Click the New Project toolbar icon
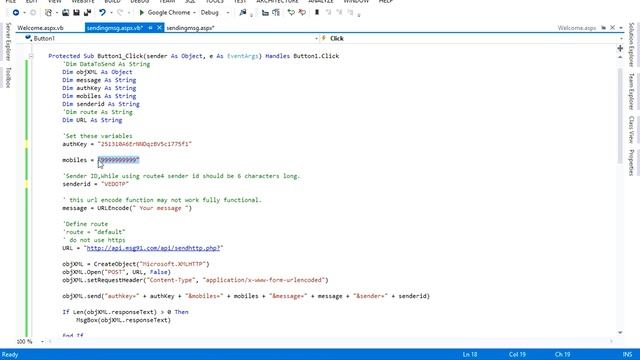The image size is (640, 360). click(x=49, y=13)
